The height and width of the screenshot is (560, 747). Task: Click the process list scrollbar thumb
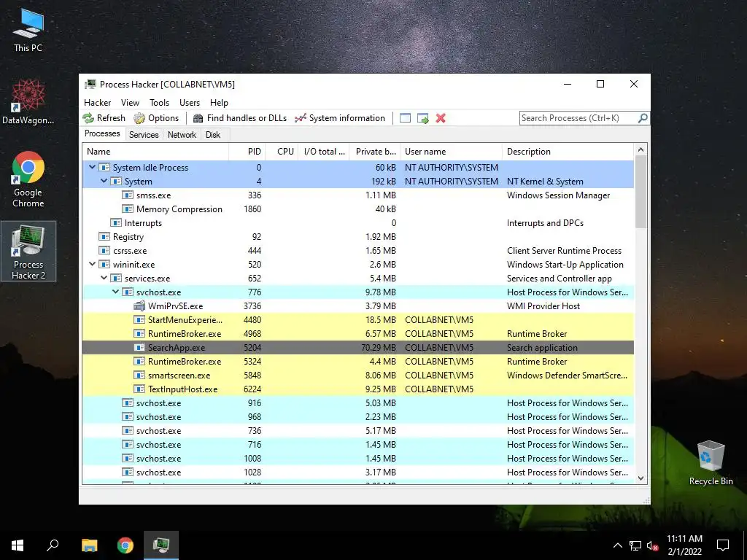click(x=640, y=192)
